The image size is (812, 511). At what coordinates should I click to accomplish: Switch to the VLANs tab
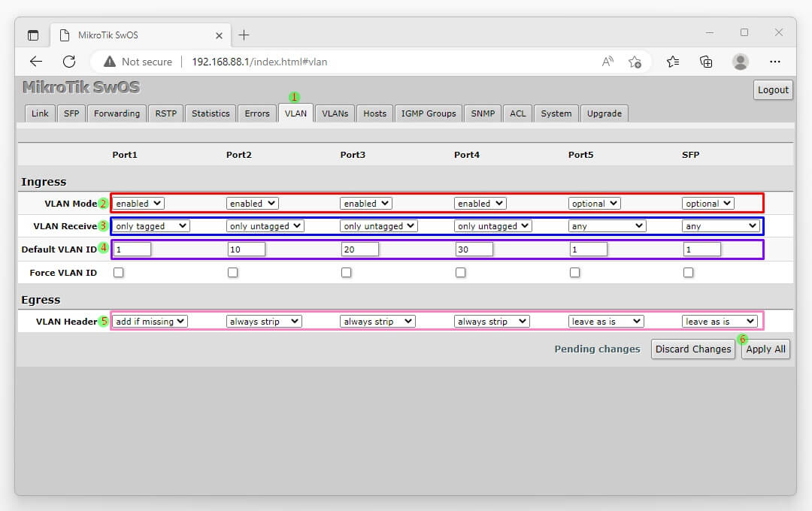point(335,113)
